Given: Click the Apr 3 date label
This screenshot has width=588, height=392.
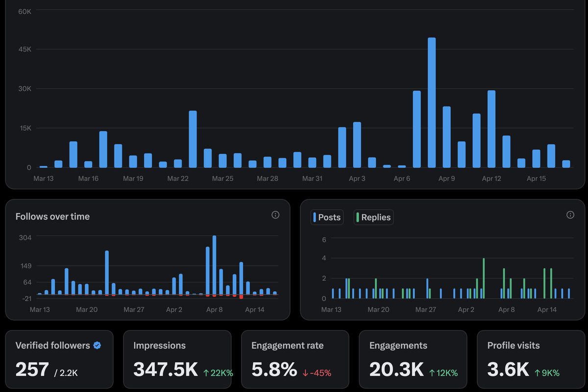Looking at the screenshot, I should pos(357,178).
